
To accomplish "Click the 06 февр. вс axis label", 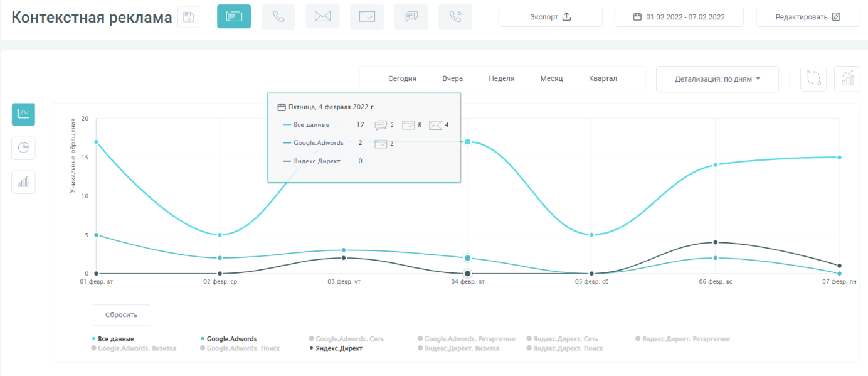I will [716, 282].
